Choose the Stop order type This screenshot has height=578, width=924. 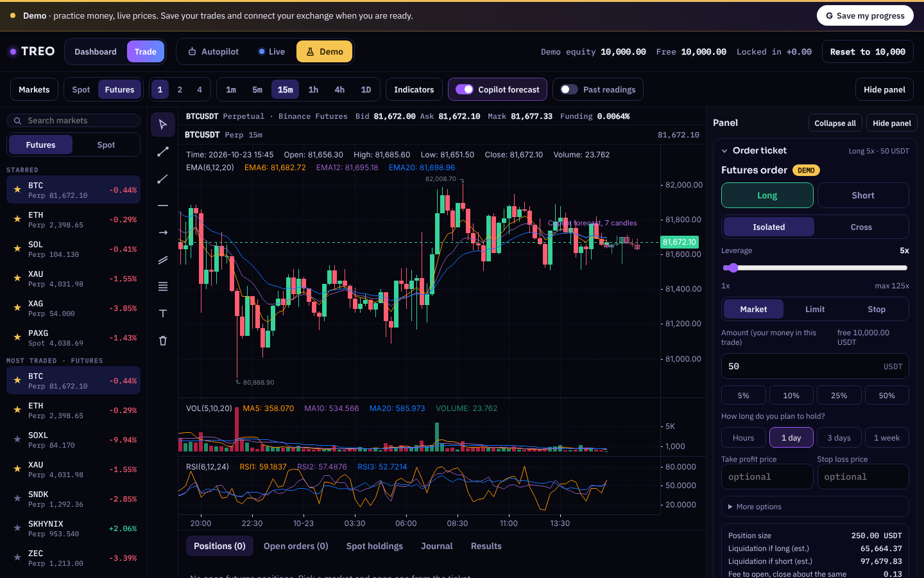point(877,309)
